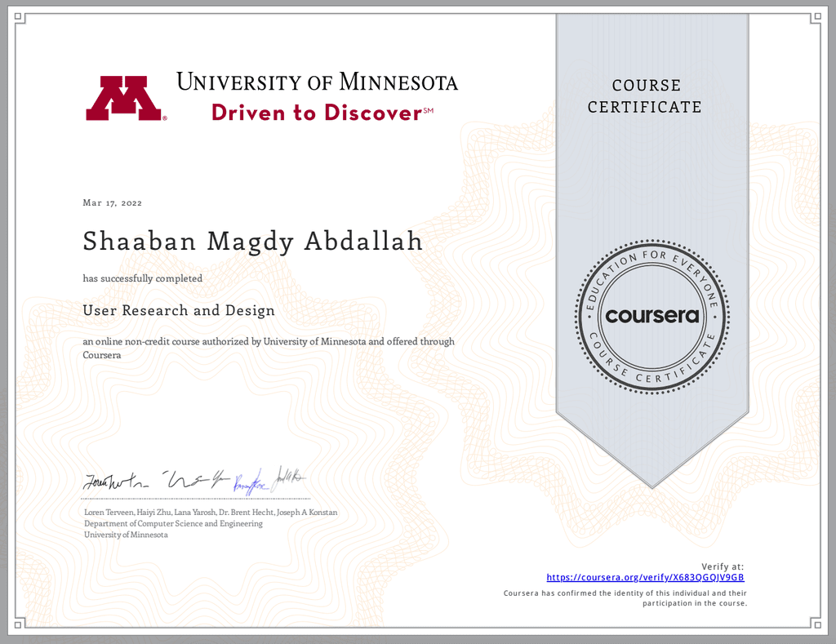Click the 'an online non-credit course' description

click(x=269, y=349)
